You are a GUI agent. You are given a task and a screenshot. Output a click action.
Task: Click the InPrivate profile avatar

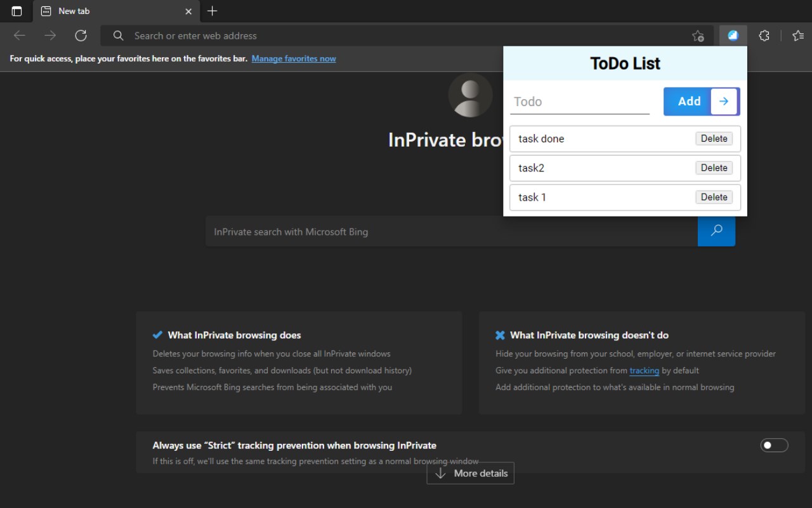tap(470, 95)
